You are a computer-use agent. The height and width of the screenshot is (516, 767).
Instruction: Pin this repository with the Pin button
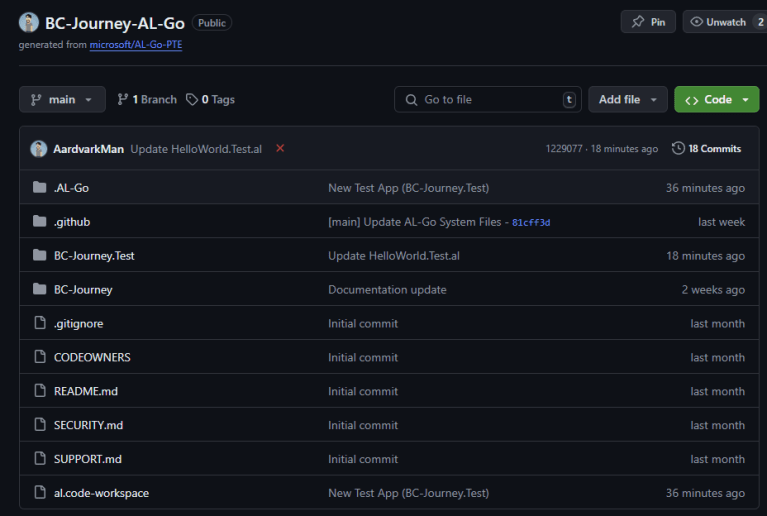pyautogui.click(x=648, y=22)
